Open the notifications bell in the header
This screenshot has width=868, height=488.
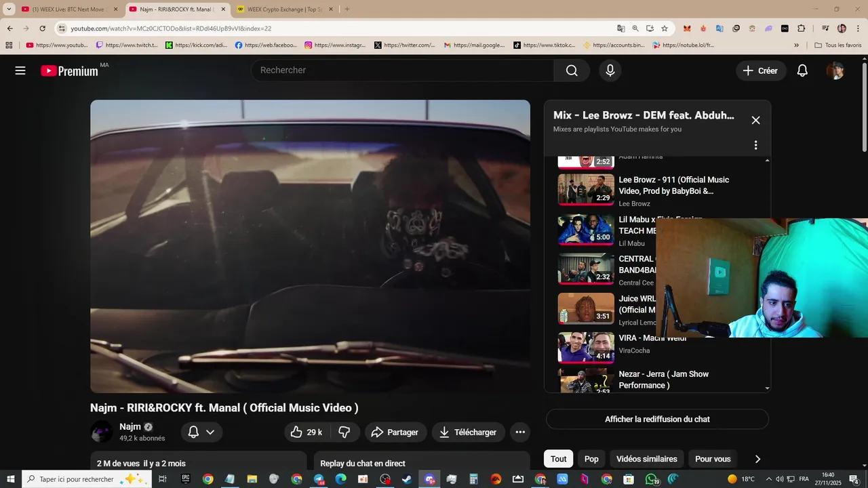pos(802,70)
